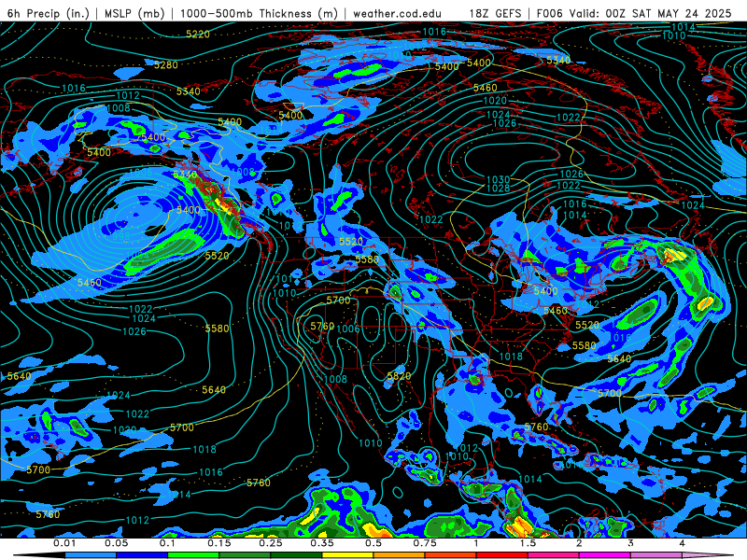Select the light blue 0.01–0.05 legend swatch

coord(91,555)
